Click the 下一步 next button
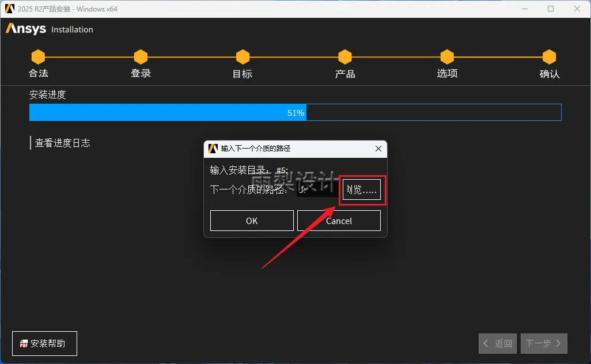Image resolution: width=591 pixels, height=364 pixels. click(544, 343)
